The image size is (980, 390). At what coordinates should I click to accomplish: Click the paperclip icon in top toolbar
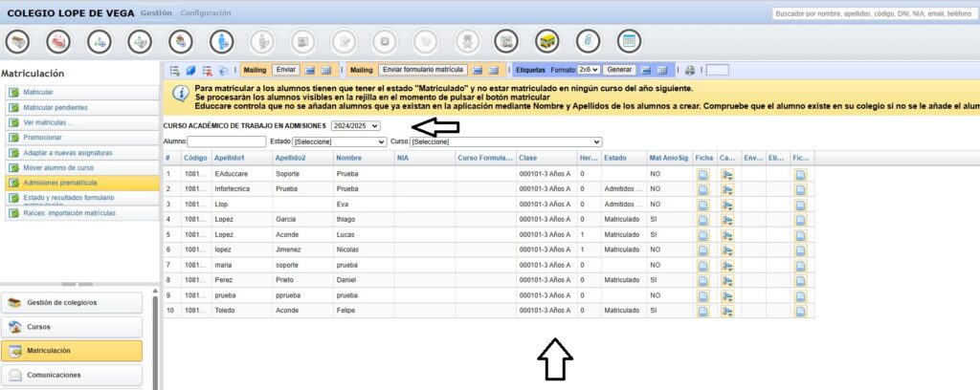(x=589, y=41)
